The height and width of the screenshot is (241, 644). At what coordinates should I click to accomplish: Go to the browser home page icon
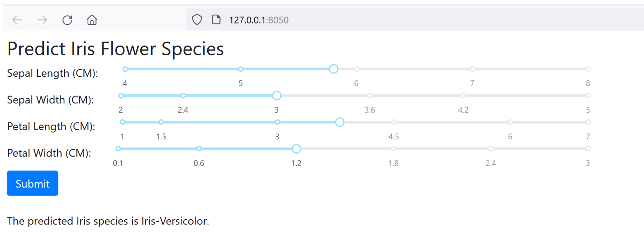click(92, 19)
